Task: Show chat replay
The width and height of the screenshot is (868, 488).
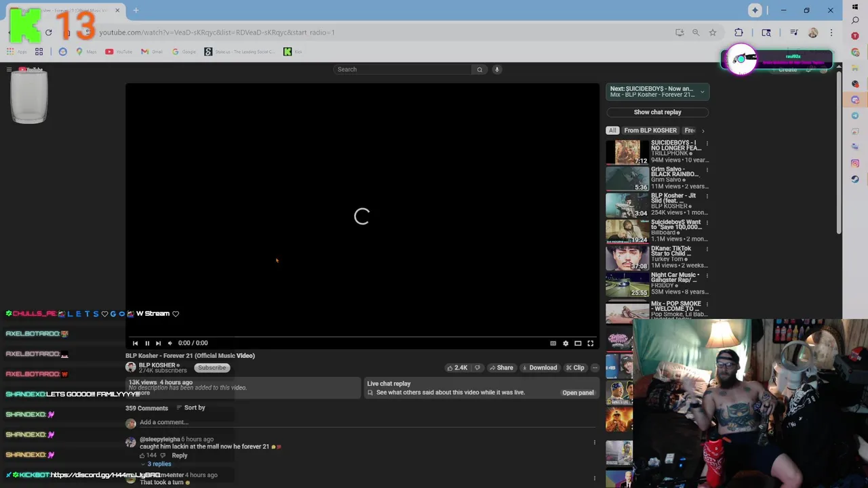Action: [657, 113]
